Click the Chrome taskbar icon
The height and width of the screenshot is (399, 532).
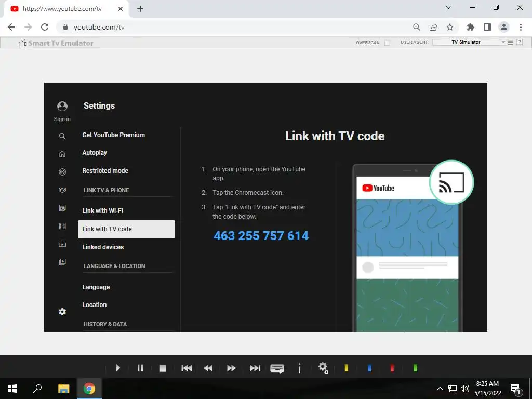[89, 389]
